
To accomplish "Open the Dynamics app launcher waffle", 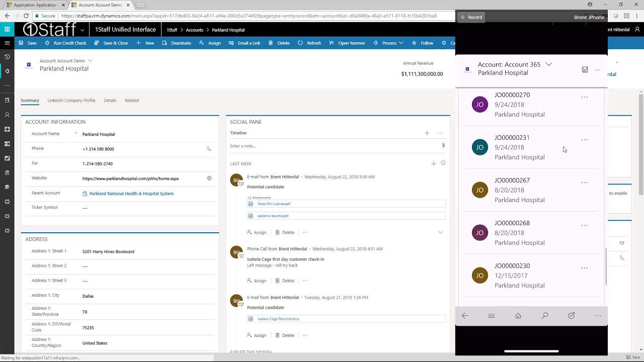I will 7,30.
